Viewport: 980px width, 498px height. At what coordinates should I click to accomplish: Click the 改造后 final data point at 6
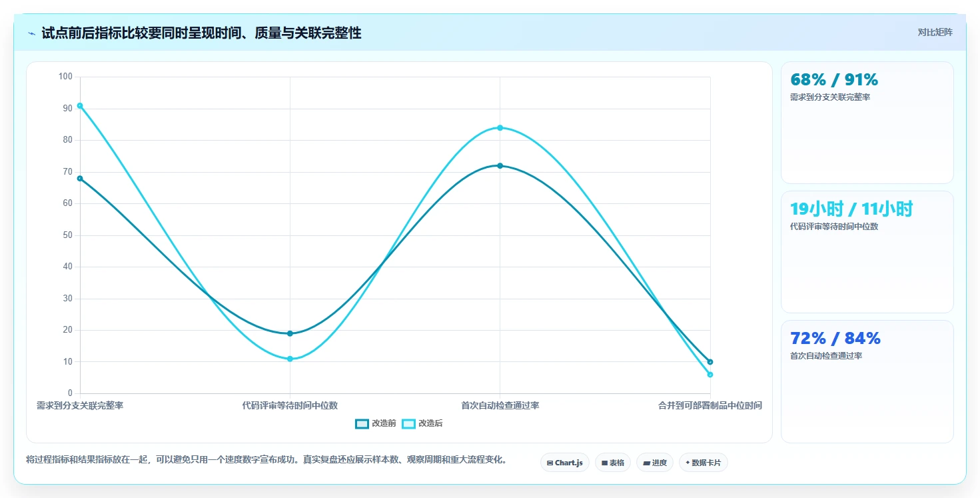click(x=710, y=375)
